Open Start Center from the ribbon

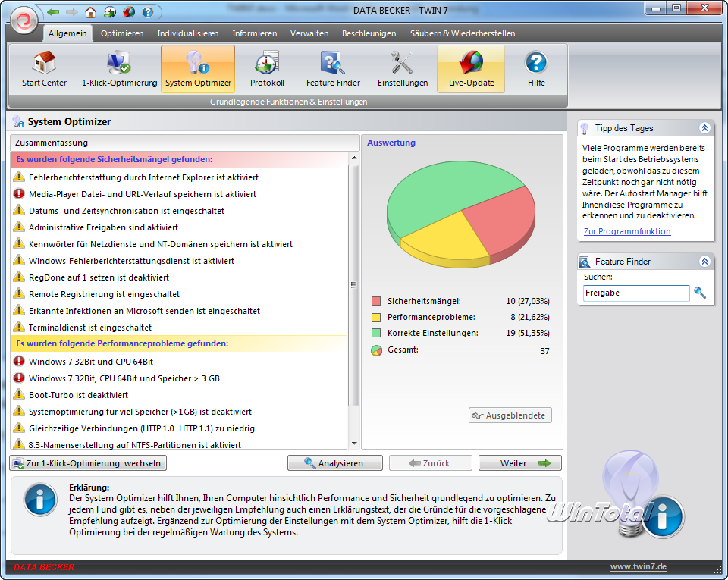[x=44, y=69]
